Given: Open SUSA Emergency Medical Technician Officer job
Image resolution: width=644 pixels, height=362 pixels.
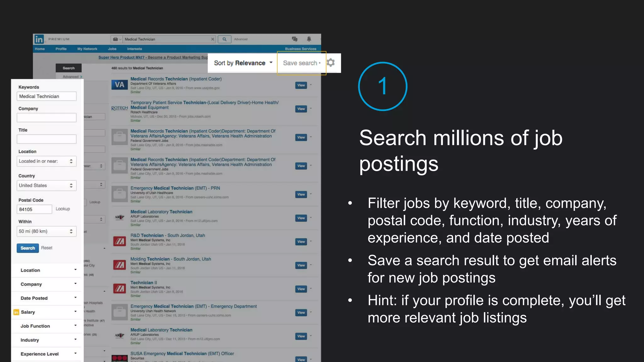Looking at the screenshot, I should point(182,354).
